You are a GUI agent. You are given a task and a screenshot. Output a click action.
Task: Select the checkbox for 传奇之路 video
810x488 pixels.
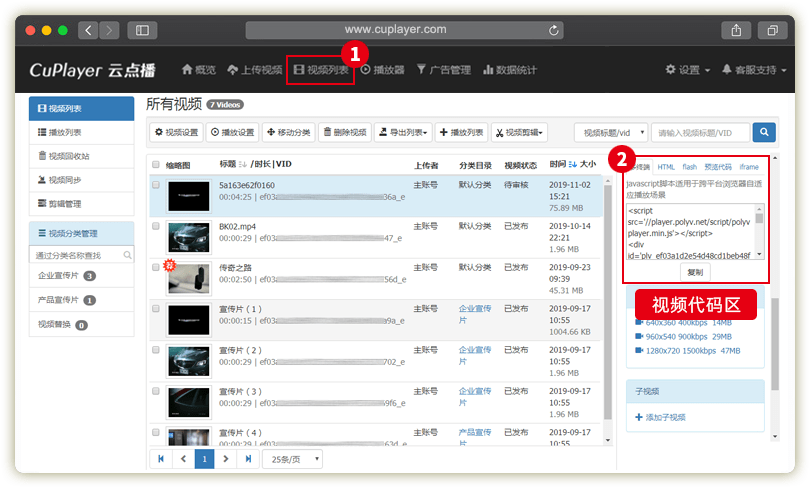pos(156,267)
